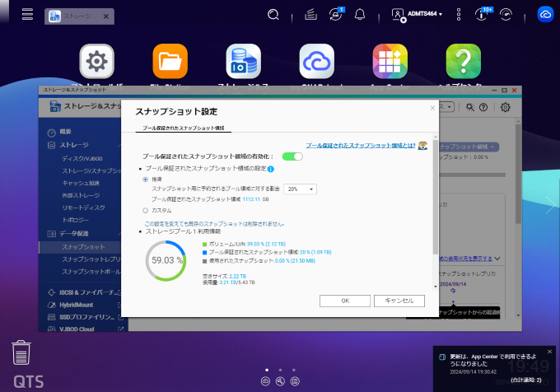This screenshot has height=392, width=560.
Task: Select second desktop page dot
Action: (x=280, y=371)
